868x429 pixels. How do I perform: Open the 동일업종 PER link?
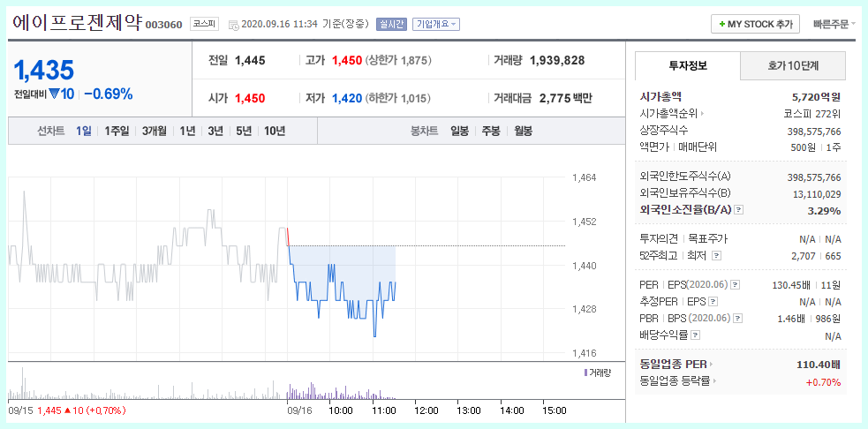point(673,365)
